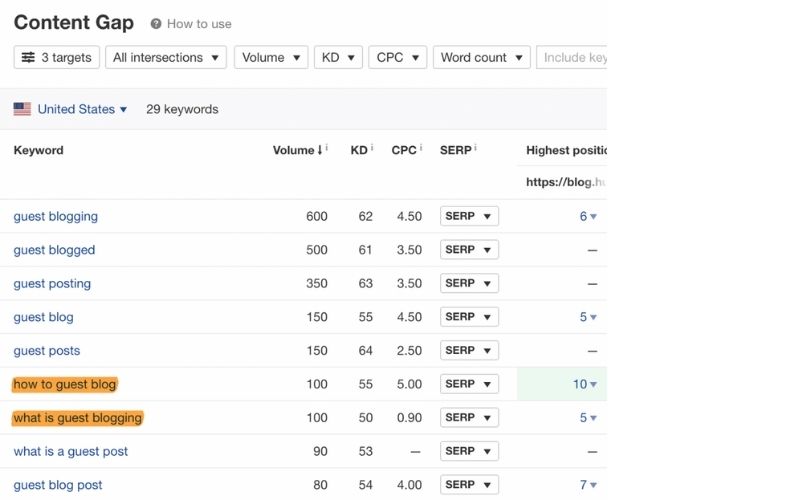Expand SERP dropdown for guest blog post
800x500 pixels.
(469, 485)
